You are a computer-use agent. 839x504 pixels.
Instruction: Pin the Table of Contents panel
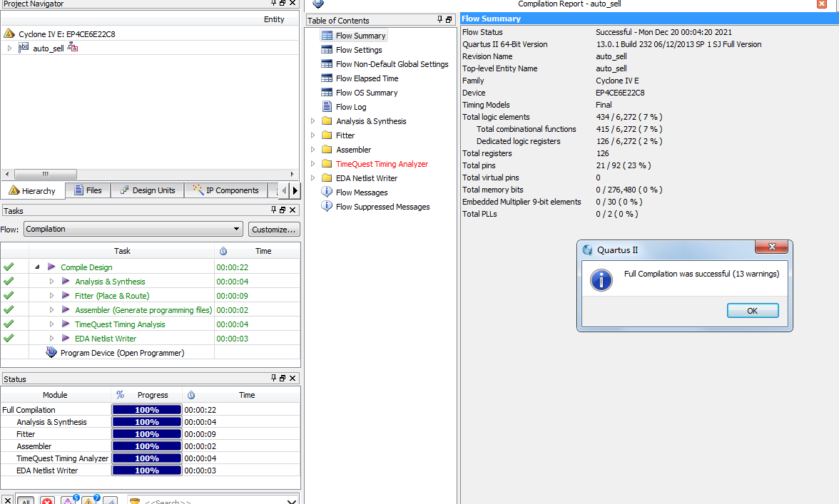[439, 19]
